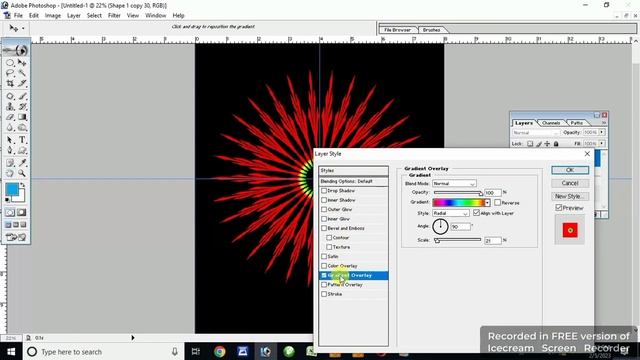The image size is (640, 360).
Task: Enable the Color Overlay checkbox
Action: pos(324,266)
